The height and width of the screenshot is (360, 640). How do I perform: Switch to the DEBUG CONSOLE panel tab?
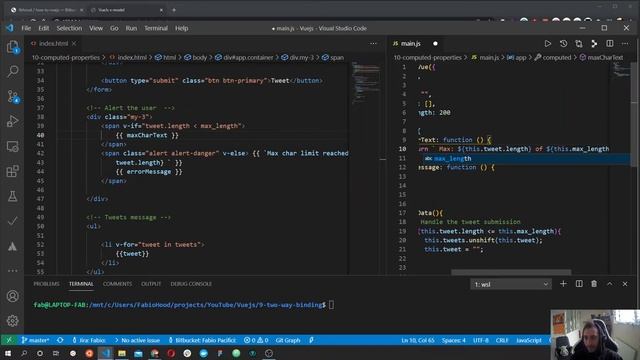pos(191,284)
